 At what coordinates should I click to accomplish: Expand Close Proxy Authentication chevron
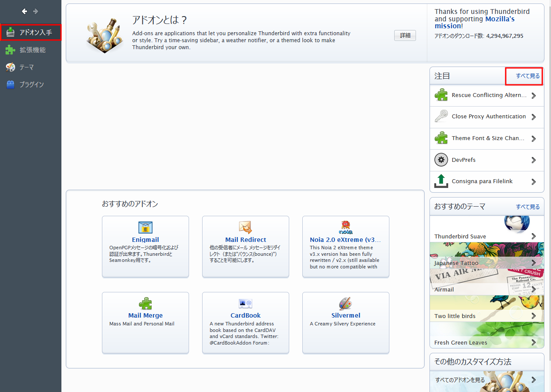[534, 117]
